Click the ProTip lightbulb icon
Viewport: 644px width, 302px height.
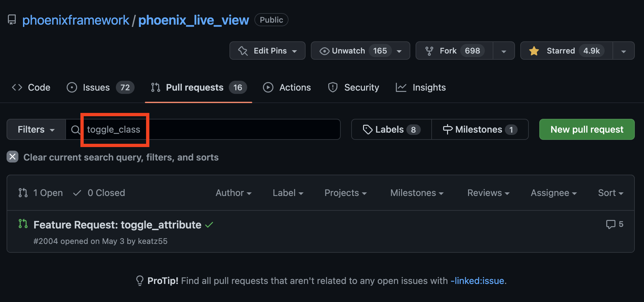(140, 281)
